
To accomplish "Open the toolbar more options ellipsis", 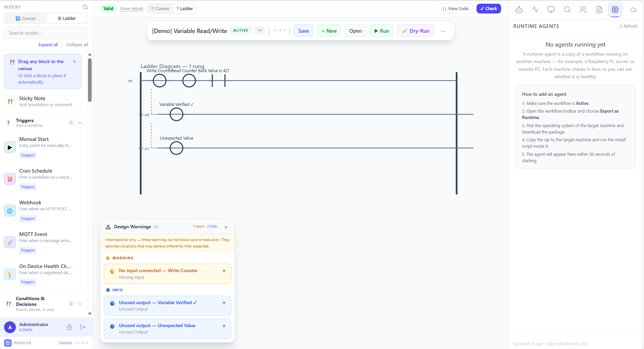I will pyautogui.click(x=443, y=31).
